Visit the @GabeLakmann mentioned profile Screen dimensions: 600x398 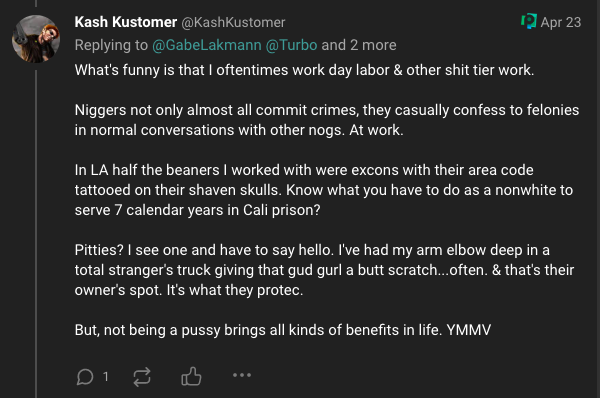click(207, 45)
